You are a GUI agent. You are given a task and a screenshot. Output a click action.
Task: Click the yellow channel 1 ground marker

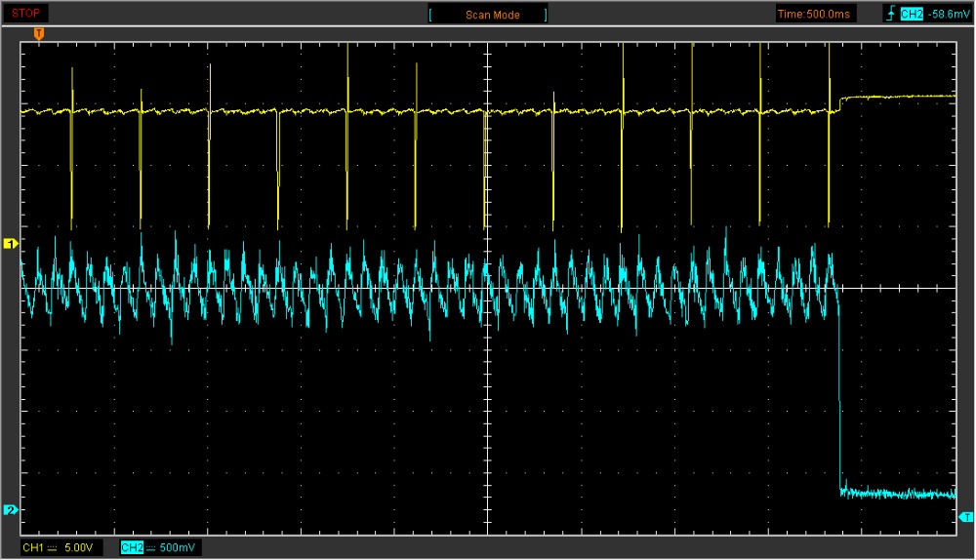coord(11,244)
